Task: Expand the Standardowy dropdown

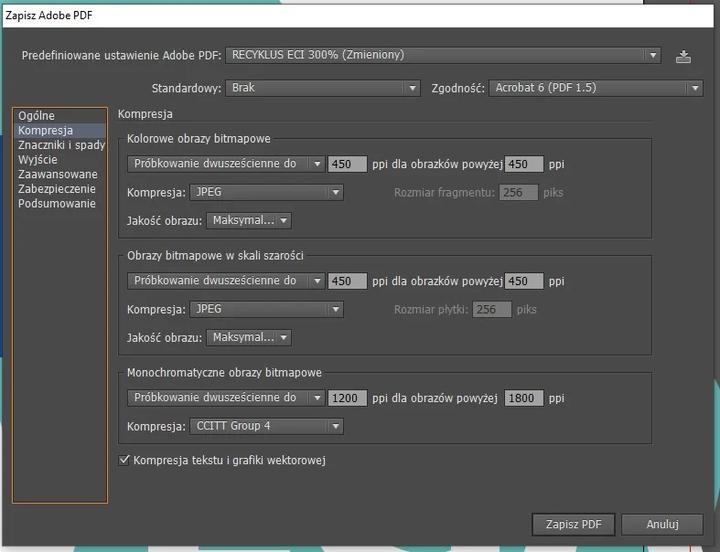Action: (322, 88)
